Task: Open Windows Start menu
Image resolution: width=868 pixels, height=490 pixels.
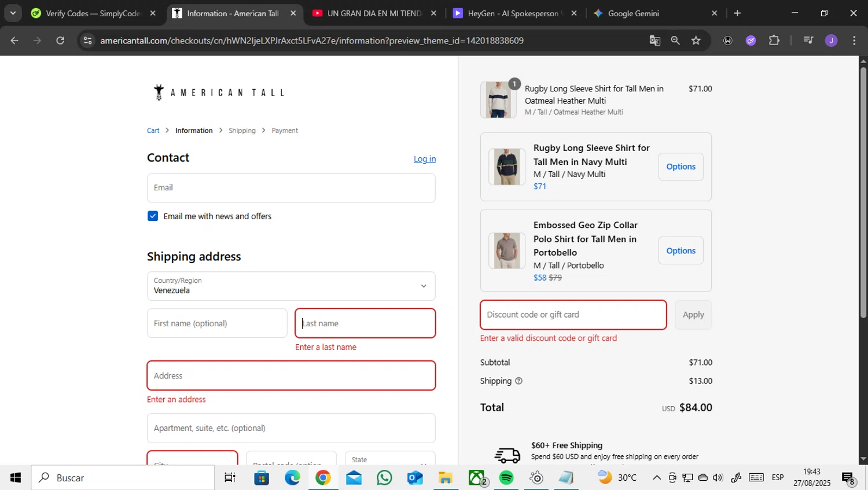Action: pyautogui.click(x=16, y=478)
